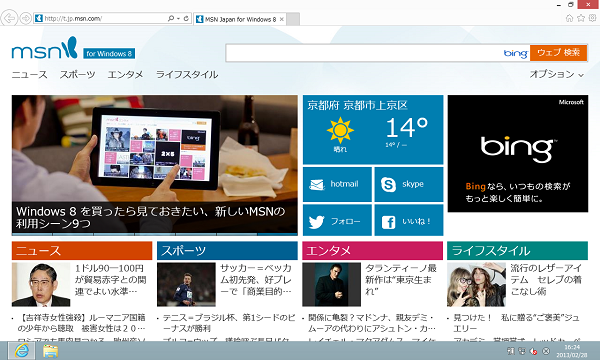Click the action center flag tray icon

pyautogui.click(x=511, y=351)
